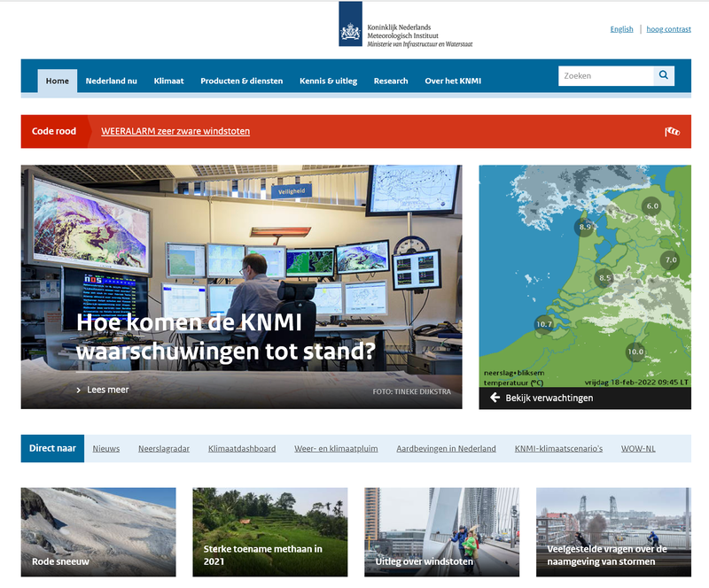Click the arrow beside Bekijk verwachtingen
The image size is (709, 588).
point(495,398)
